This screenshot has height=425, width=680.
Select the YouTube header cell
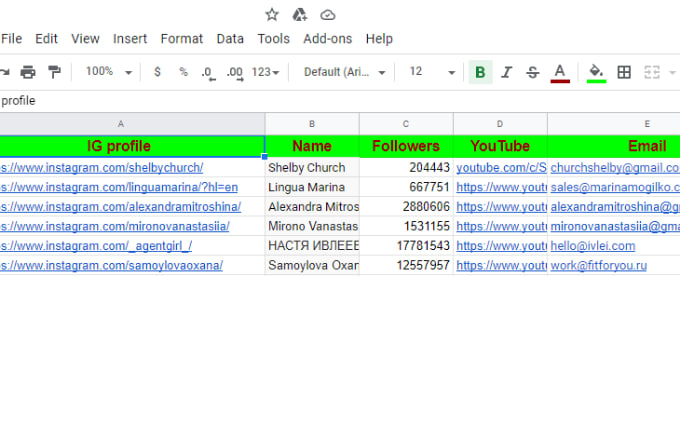tap(500, 146)
